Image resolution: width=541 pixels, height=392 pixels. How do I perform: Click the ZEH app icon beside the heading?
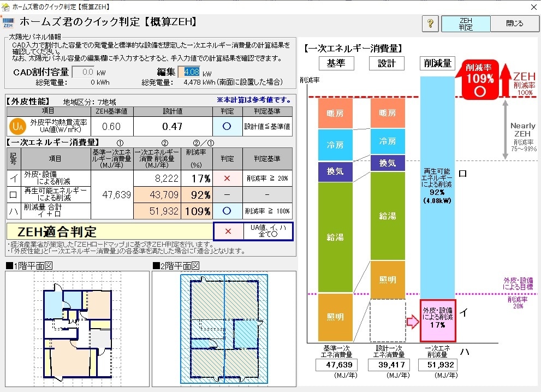point(8,22)
